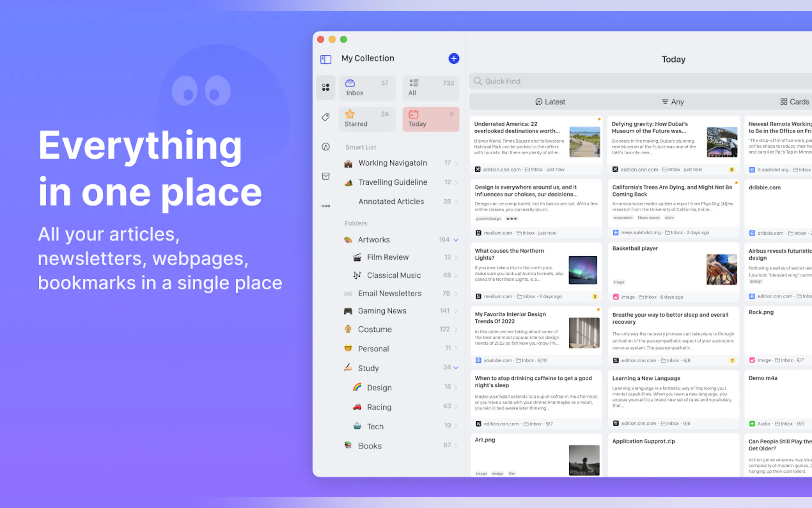This screenshot has width=812, height=508.
Task: Open the Travelling Guideline smart list
Action: tap(392, 182)
